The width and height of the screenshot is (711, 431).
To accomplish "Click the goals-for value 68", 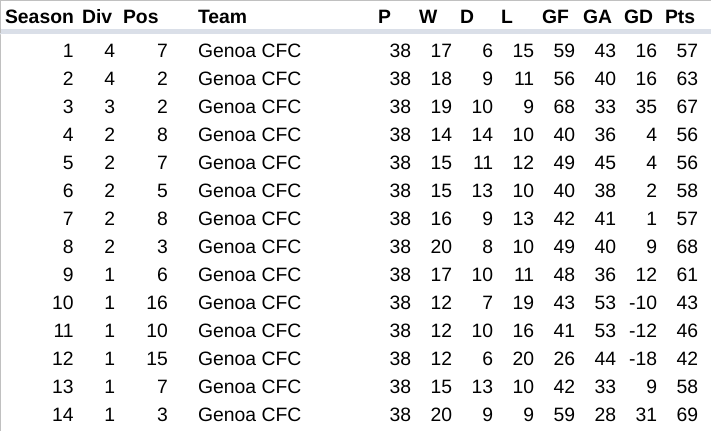I will pos(564,107).
